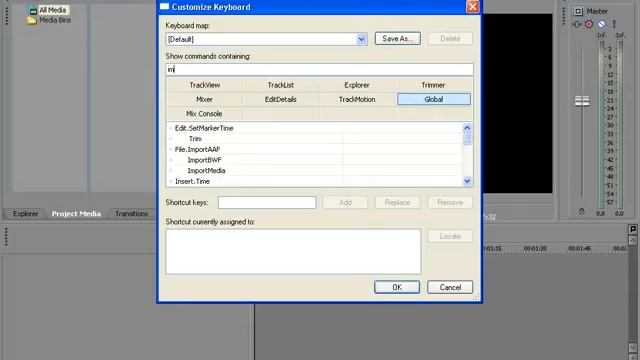Select the Global tab
Screen dimensions: 640x360
433,99
